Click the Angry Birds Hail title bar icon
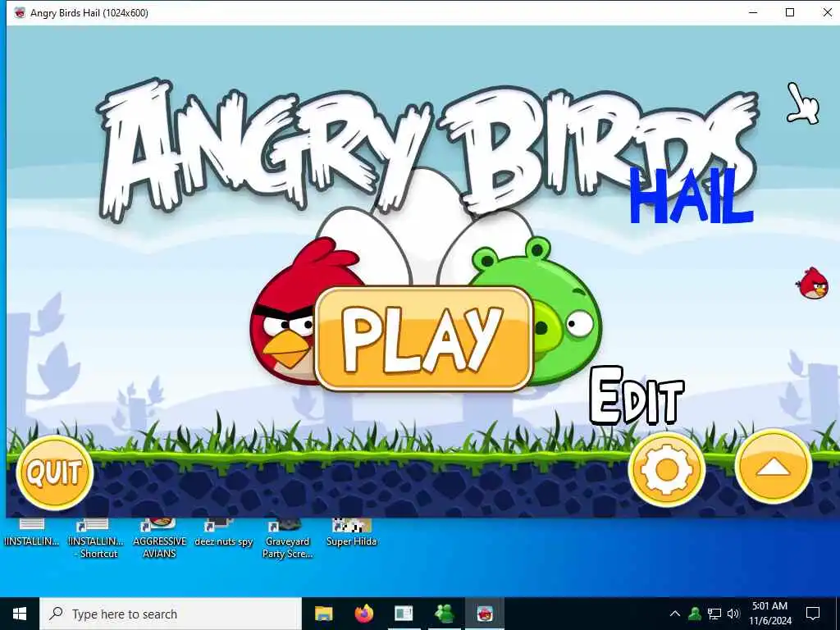 (x=20, y=13)
